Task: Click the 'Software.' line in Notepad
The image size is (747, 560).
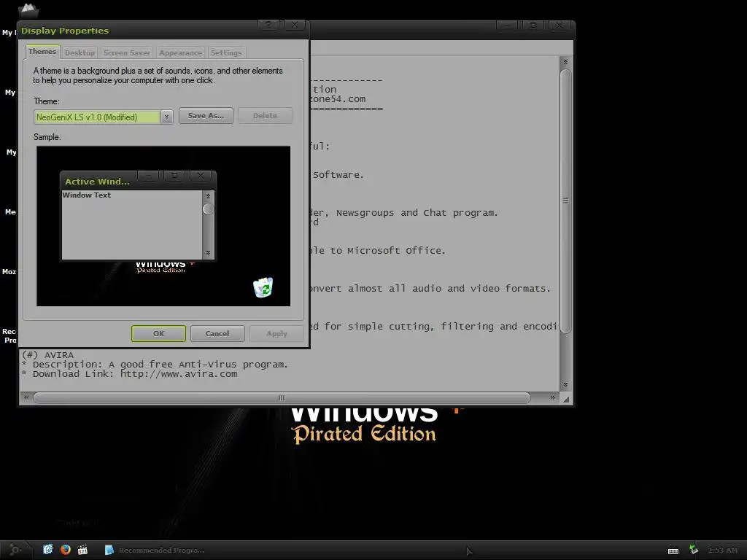Action: point(338,175)
